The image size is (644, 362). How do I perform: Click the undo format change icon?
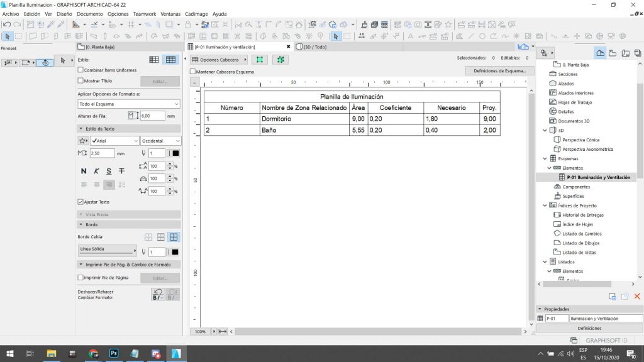[x=157, y=294]
